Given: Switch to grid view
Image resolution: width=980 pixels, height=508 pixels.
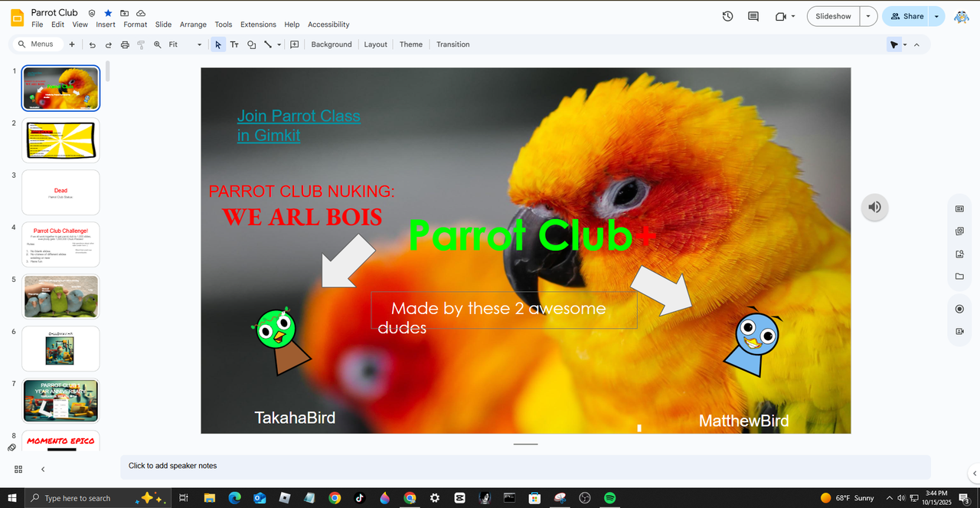Looking at the screenshot, I should [x=18, y=469].
